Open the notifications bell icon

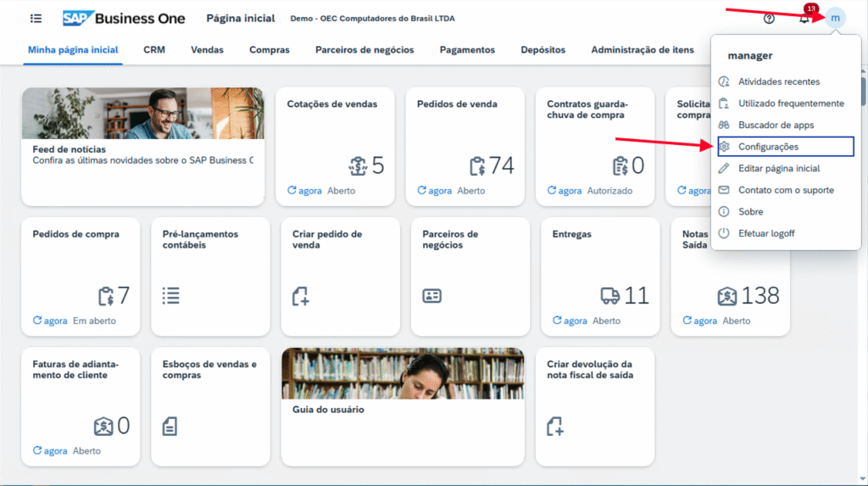coord(804,19)
